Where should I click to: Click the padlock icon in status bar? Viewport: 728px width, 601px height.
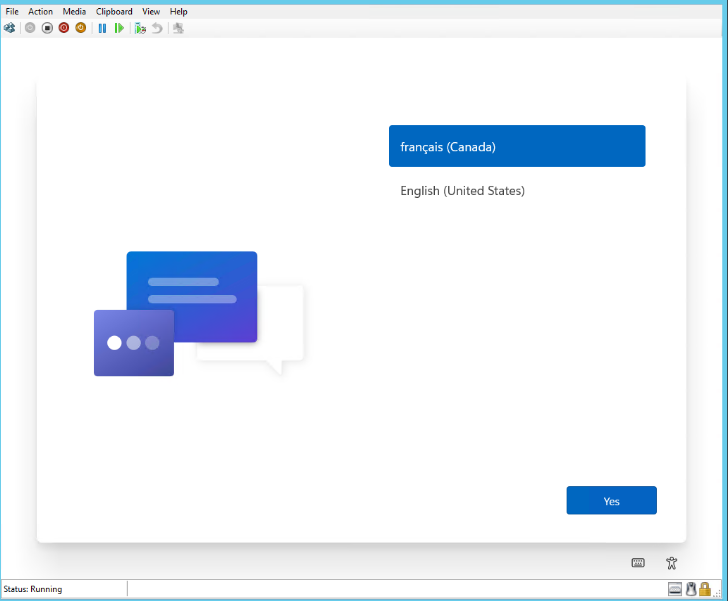point(705,589)
